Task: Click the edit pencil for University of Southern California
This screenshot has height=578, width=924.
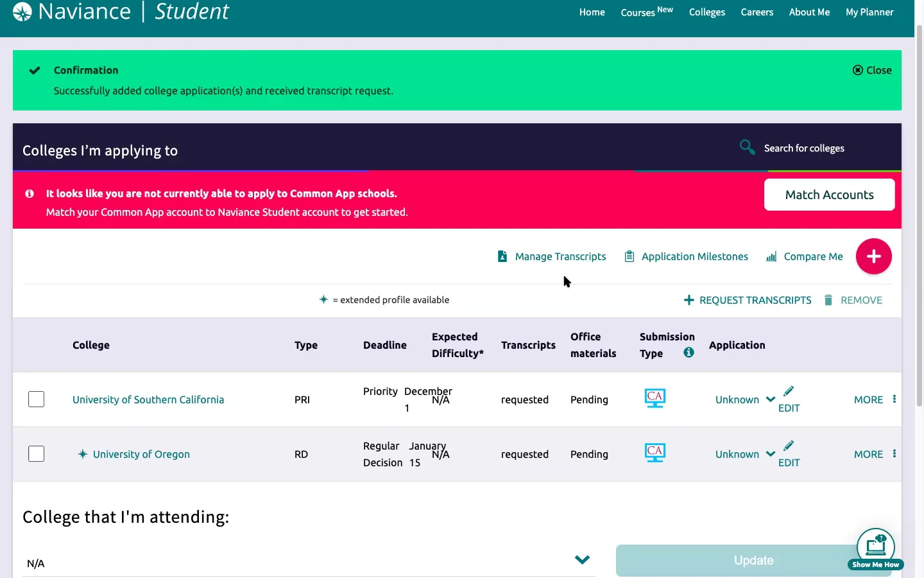Action: [x=789, y=391]
